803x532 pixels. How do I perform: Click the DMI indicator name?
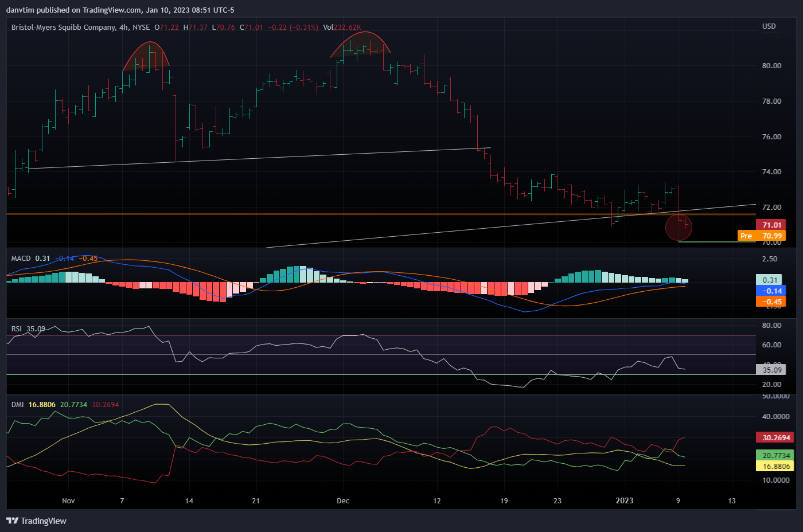tap(18, 404)
